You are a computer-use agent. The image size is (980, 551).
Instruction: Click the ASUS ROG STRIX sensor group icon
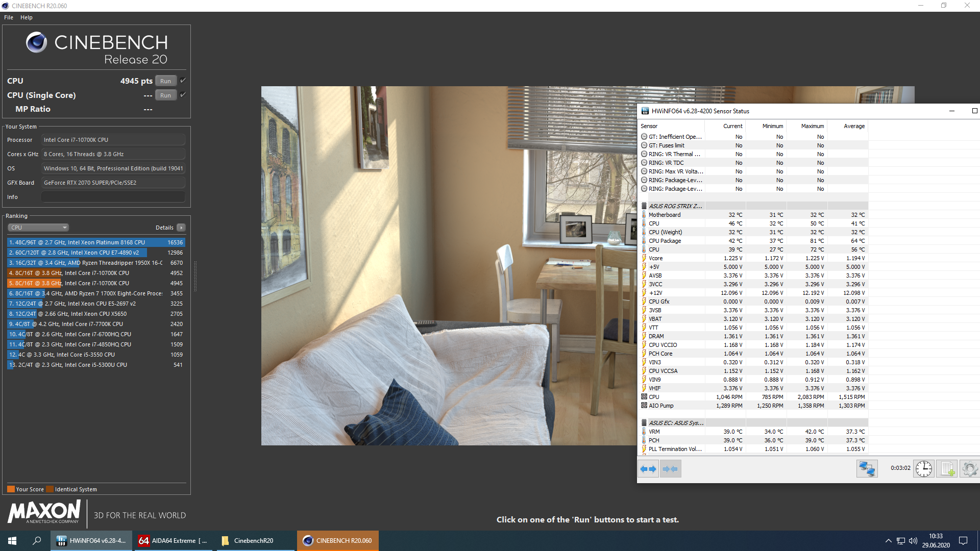coord(644,206)
